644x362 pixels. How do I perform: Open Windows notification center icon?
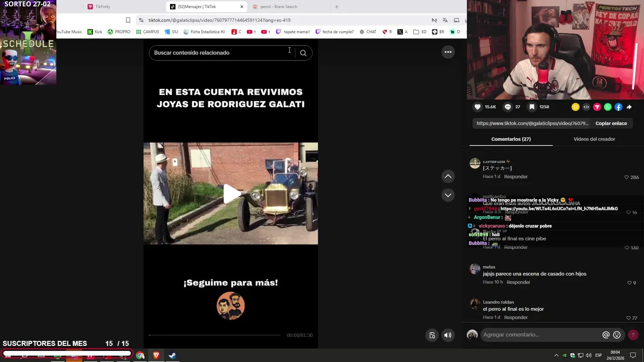tap(633, 355)
